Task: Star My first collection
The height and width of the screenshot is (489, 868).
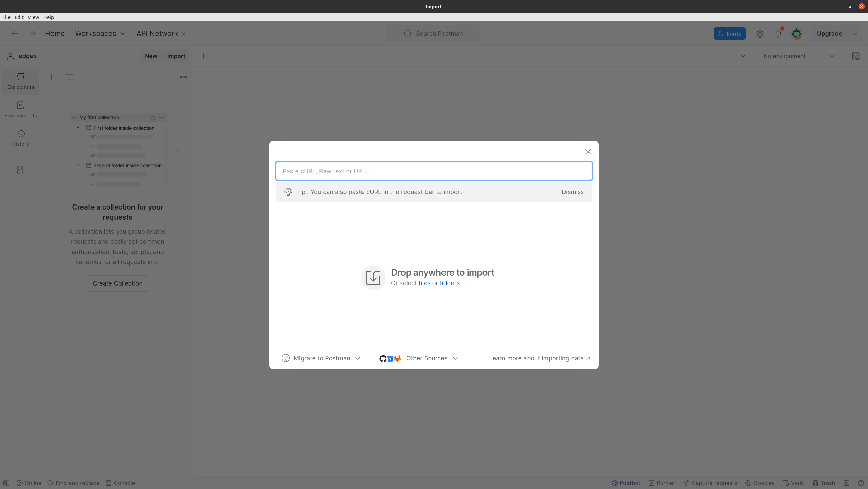Action: coord(153,118)
